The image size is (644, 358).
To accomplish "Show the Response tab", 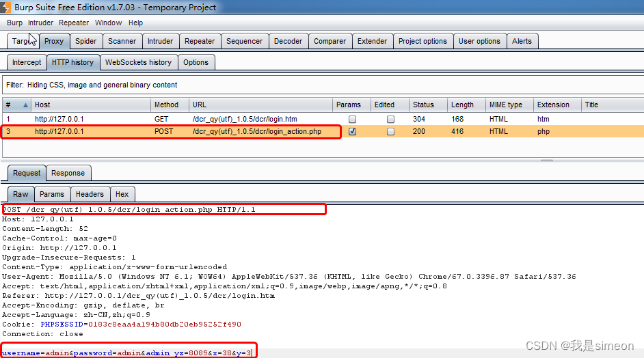I will pyautogui.click(x=68, y=173).
